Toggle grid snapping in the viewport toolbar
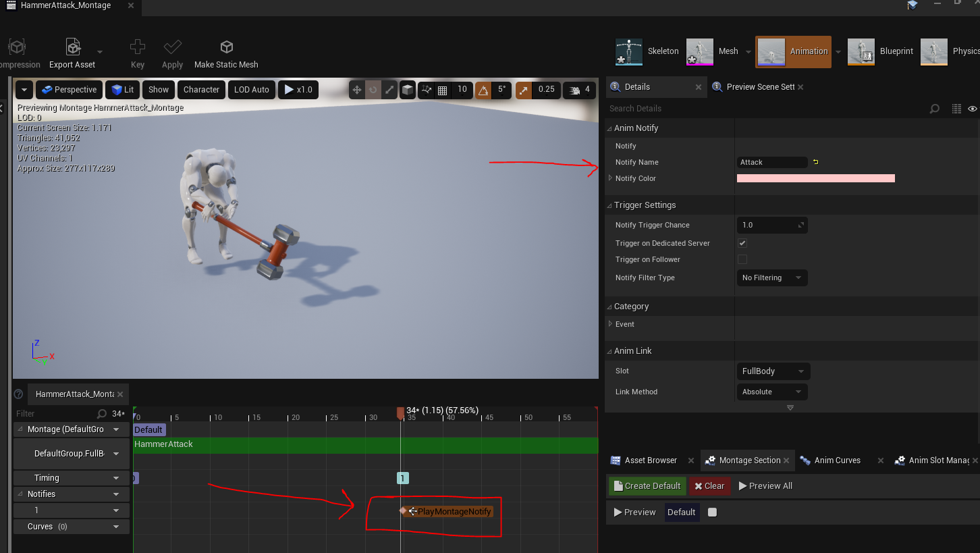The image size is (980, 553). pyautogui.click(x=443, y=90)
